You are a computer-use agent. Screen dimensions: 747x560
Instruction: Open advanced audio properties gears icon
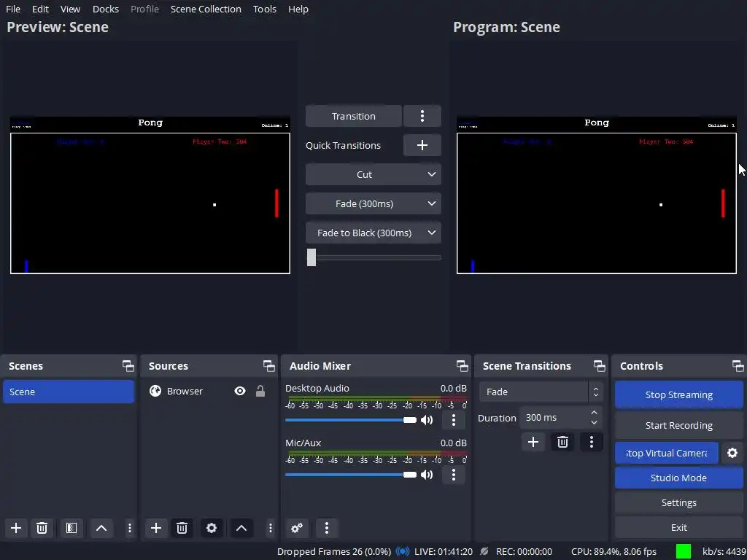pos(297,528)
